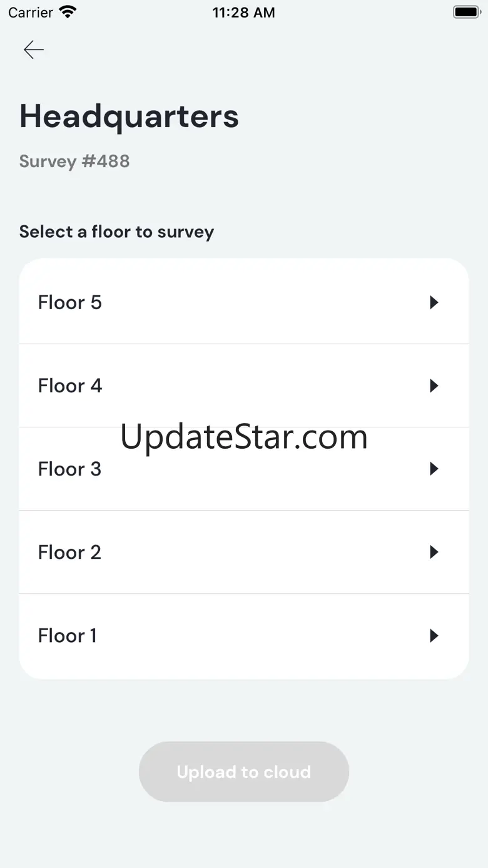
Task: Click the UpdateStar.com watermark text
Action: coord(243,437)
